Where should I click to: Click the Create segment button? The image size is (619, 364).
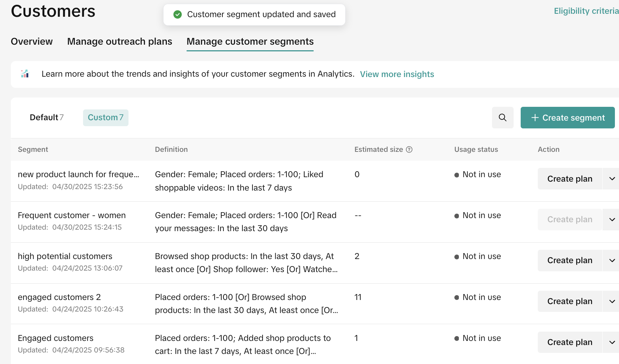pyautogui.click(x=567, y=118)
